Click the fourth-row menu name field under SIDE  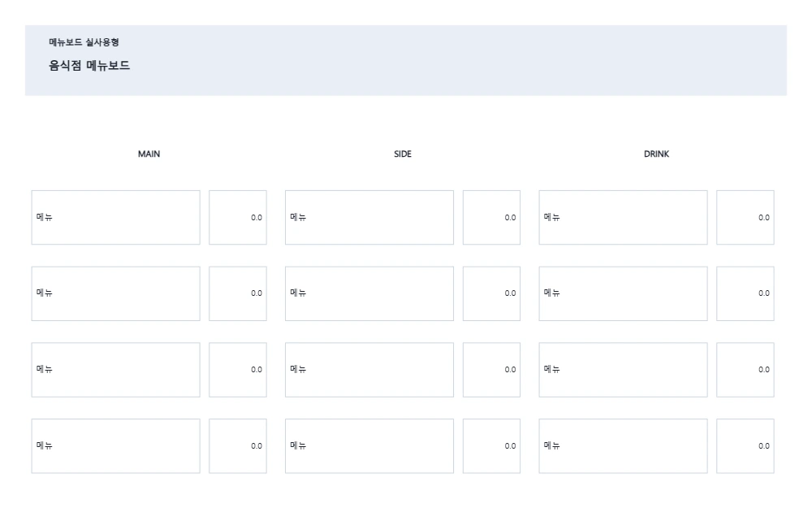click(369, 445)
